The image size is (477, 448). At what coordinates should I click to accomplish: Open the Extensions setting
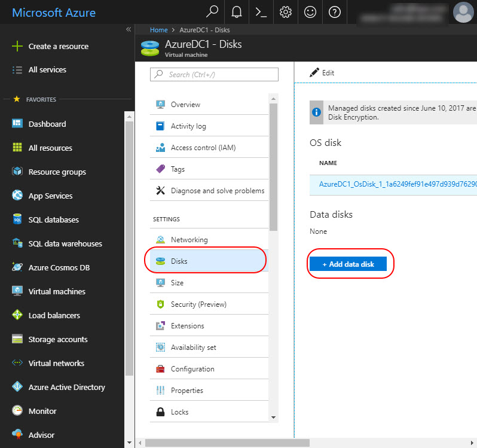tap(209, 325)
